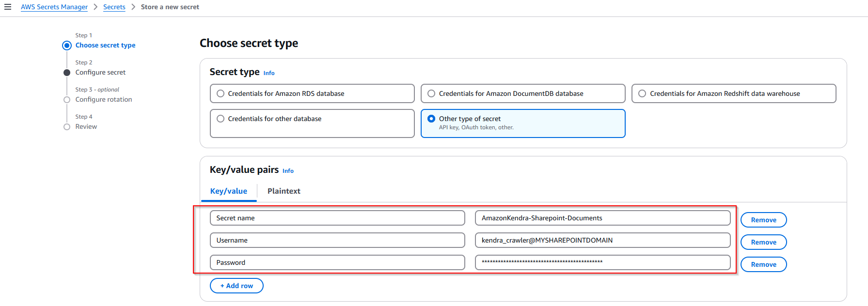The image size is (868, 306).
Task: Pick Credentials for other database option
Action: [x=221, y=119]
